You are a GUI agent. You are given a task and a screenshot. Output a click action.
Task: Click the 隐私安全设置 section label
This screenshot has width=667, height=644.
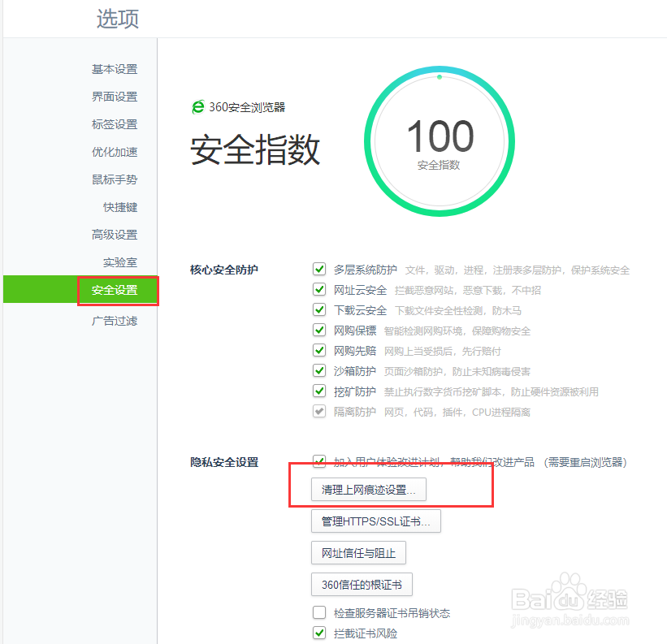point(224,462)
